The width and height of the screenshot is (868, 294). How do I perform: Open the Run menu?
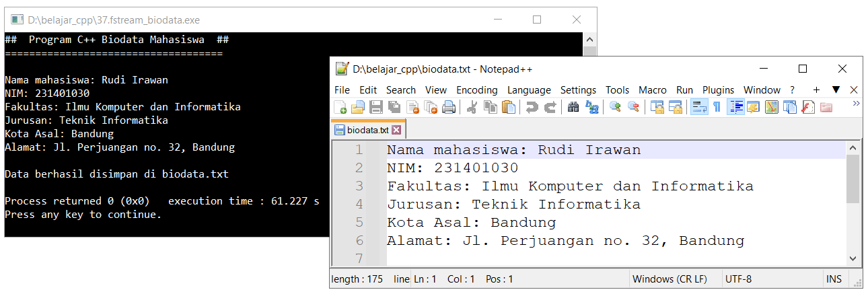(x=684, y=90)
